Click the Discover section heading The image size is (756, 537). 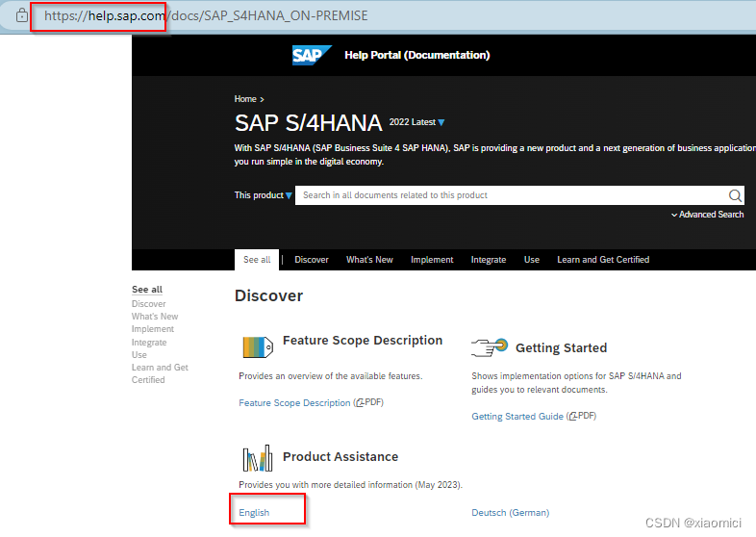(268, 295)
